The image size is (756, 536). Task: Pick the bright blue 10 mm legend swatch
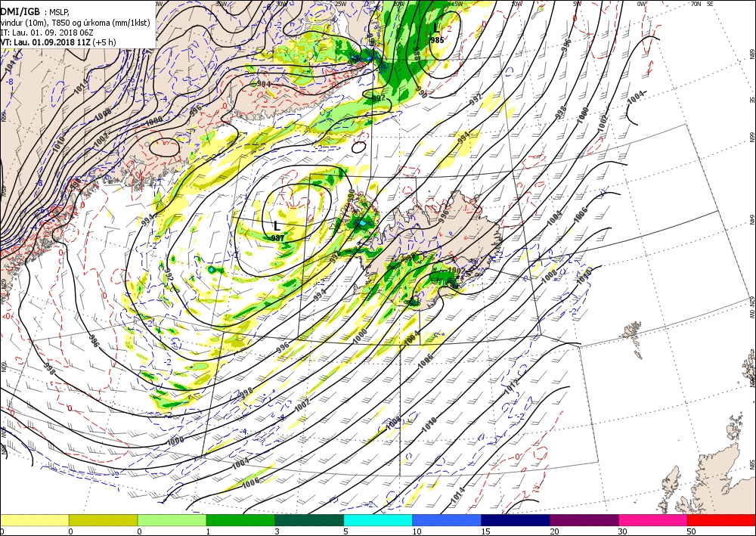coord(447,520)
